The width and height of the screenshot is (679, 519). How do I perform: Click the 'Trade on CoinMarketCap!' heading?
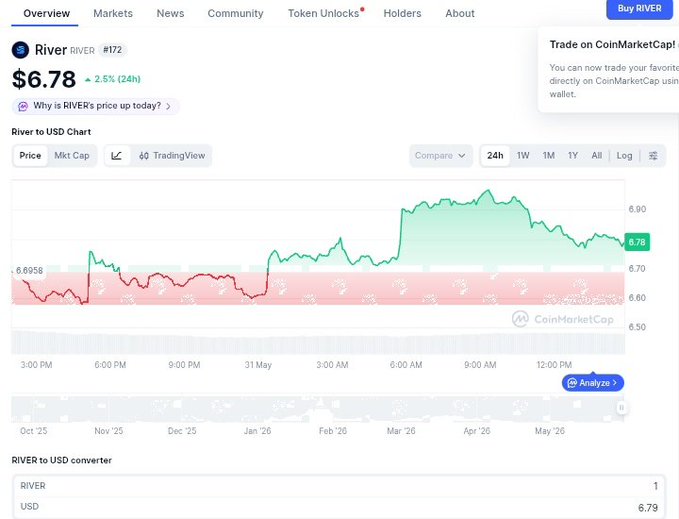(612, 45)
